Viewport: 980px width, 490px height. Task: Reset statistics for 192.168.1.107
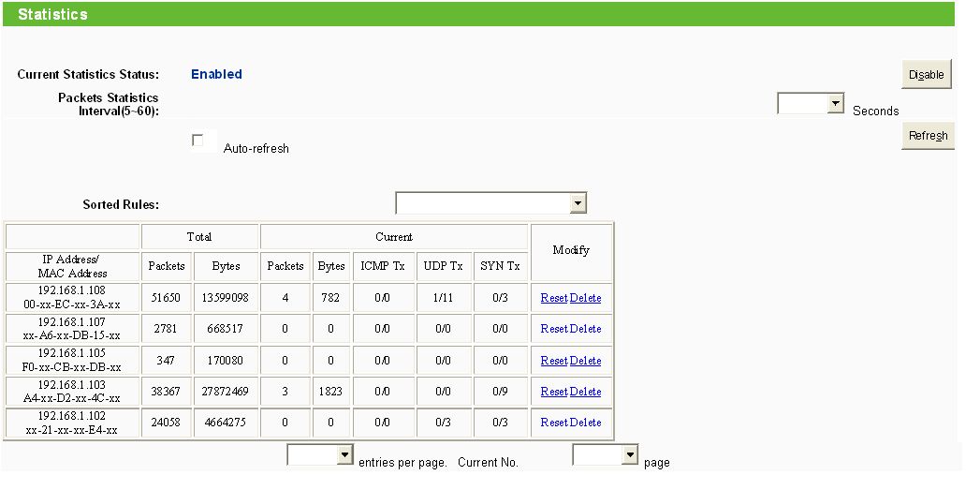[554, 329]
